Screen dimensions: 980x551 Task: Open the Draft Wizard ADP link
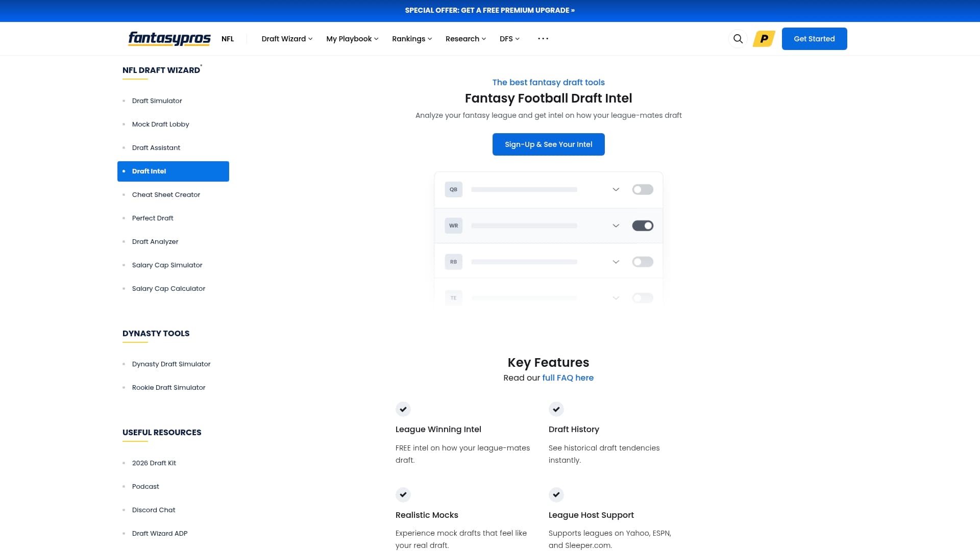pos(160,534)
